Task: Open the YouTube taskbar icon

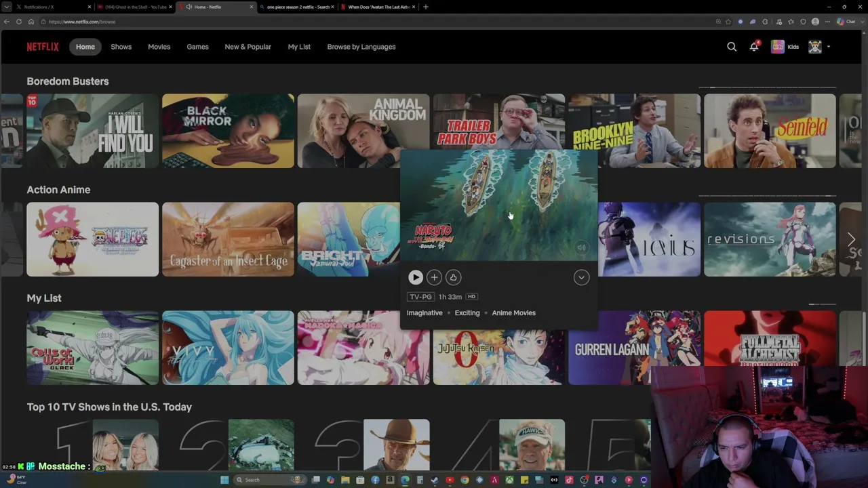Action: [450, 480]
